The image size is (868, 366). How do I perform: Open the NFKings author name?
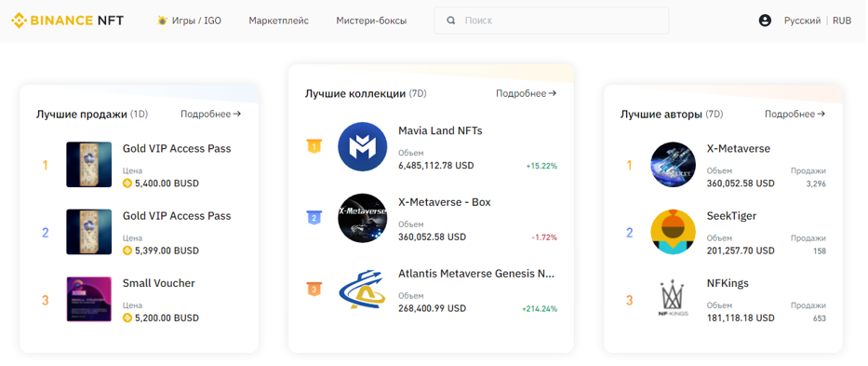(x=728, y=283)
